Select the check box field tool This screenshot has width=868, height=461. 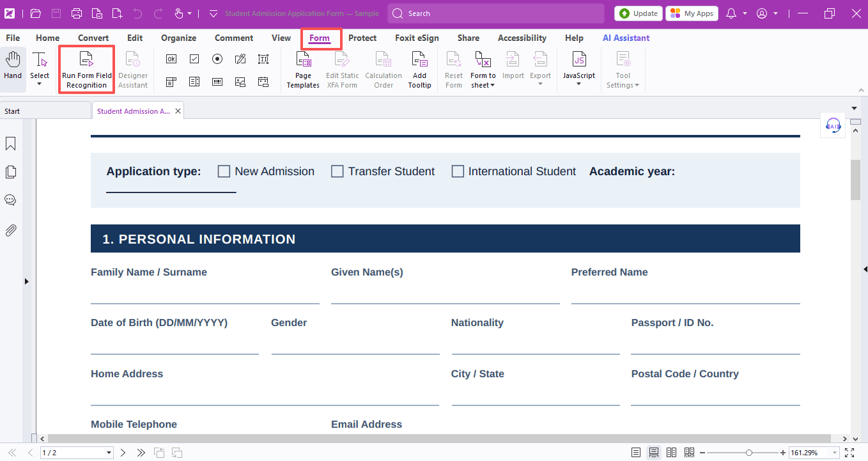pos(194,59)
